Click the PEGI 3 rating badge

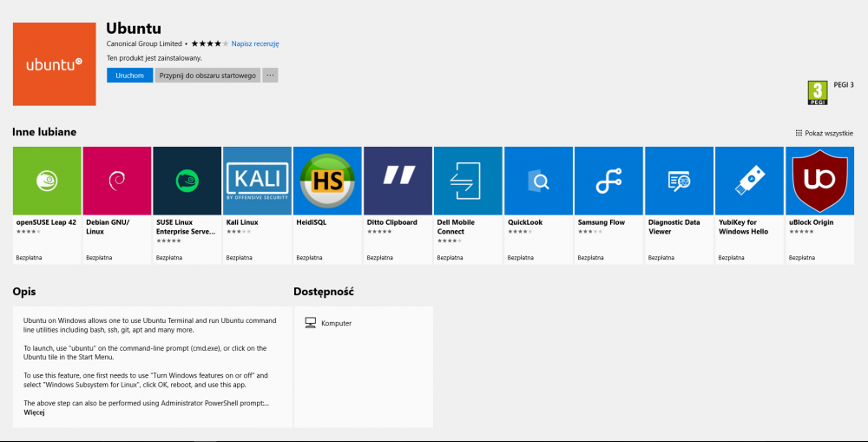pos(818,93)
